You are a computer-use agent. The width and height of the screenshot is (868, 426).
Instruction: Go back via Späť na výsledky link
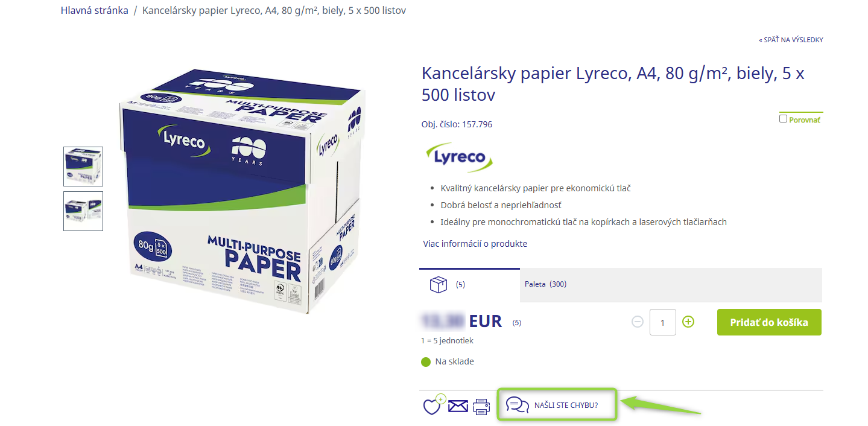click(x=791, y=40)
